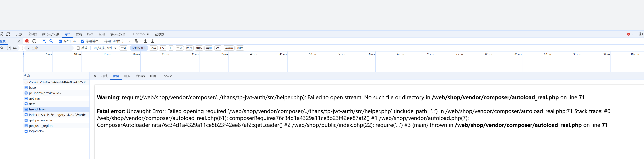Click document icon beside get_nav

[26, 99]
